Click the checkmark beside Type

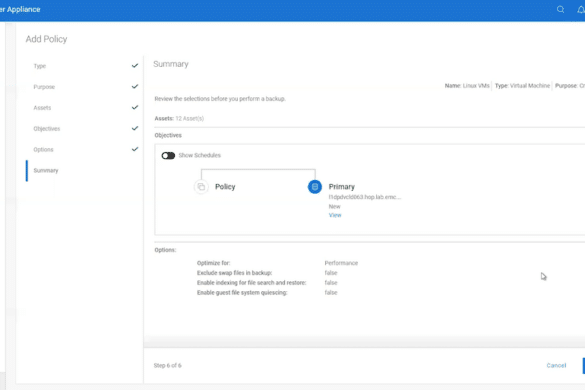[135, 66]
